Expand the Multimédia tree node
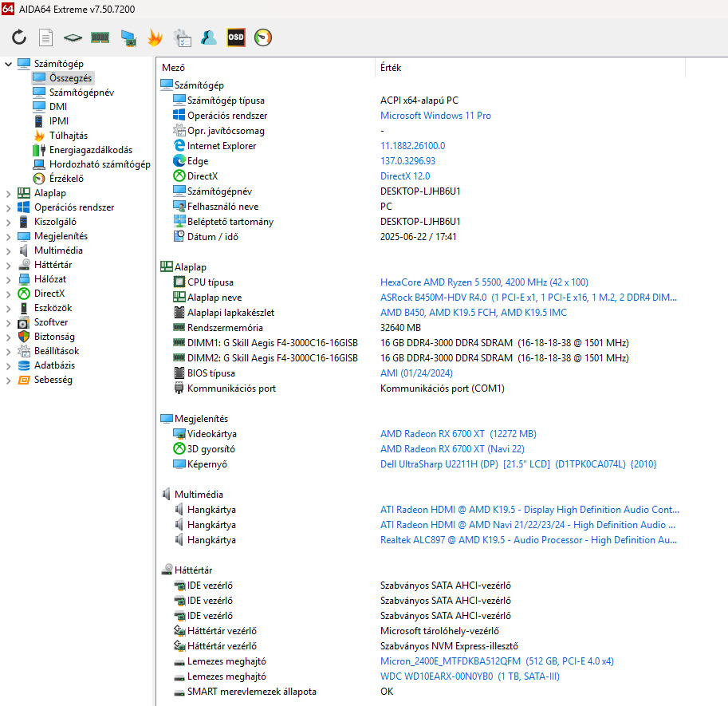This screenshot has width=728, height=706. pos(8,250)
